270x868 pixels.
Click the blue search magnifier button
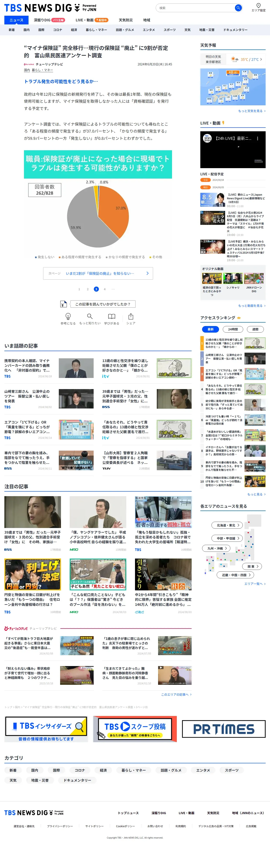pyautogui.click(x=238, y=8)
